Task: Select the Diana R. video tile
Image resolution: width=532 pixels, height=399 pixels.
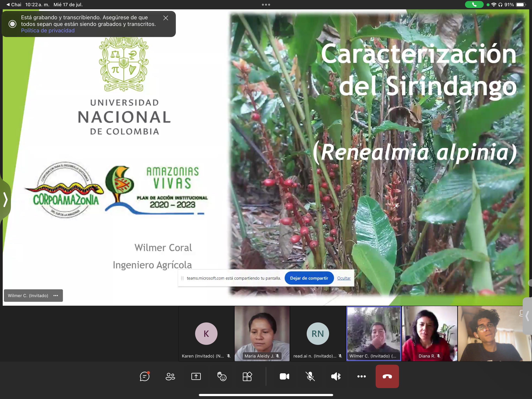Action: tap(430, 333)
